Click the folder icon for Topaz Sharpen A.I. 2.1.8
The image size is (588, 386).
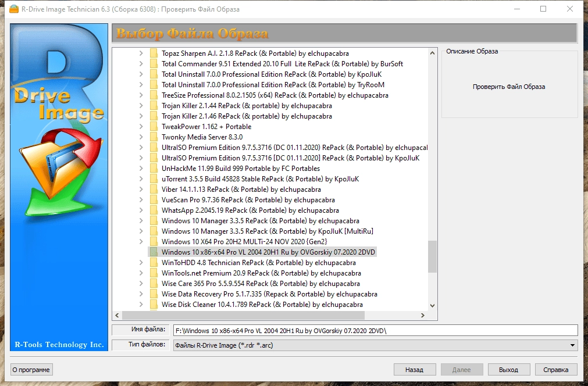[154, 53]
